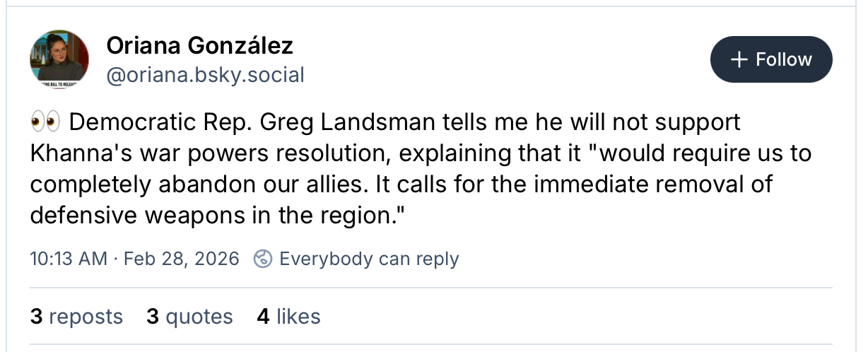Click the "defensive weapons in the region" line
Screen dimensions: 868x352
(211, 215)
